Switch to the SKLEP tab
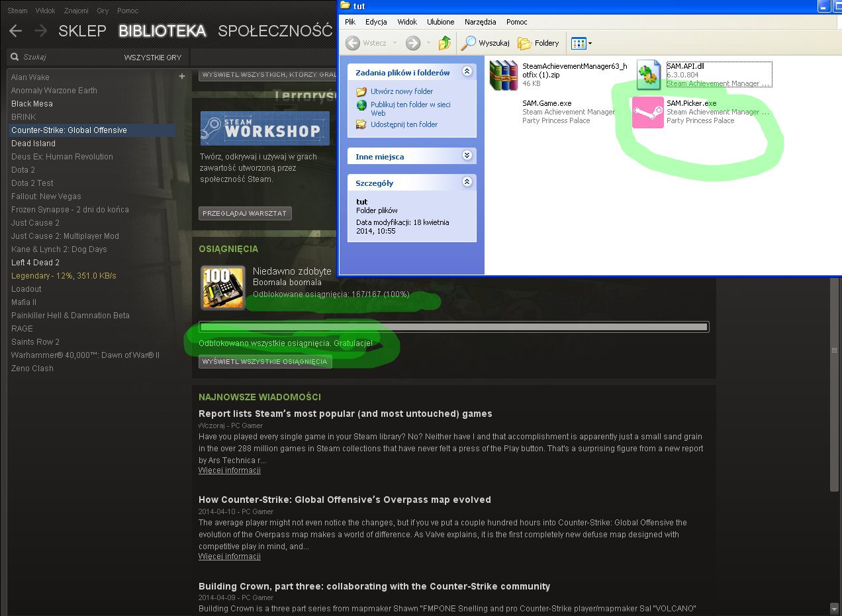 tap(82, 31)
